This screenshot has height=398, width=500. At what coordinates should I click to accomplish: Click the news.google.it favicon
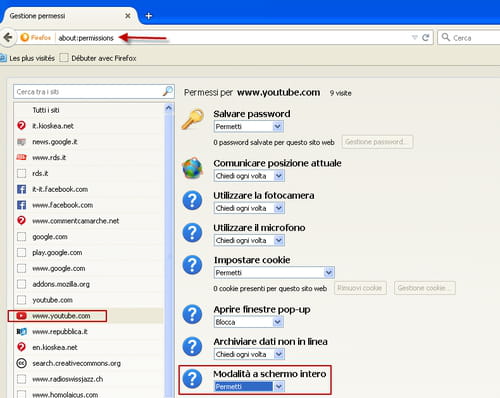pyautogui.click(x=21, y=142)
